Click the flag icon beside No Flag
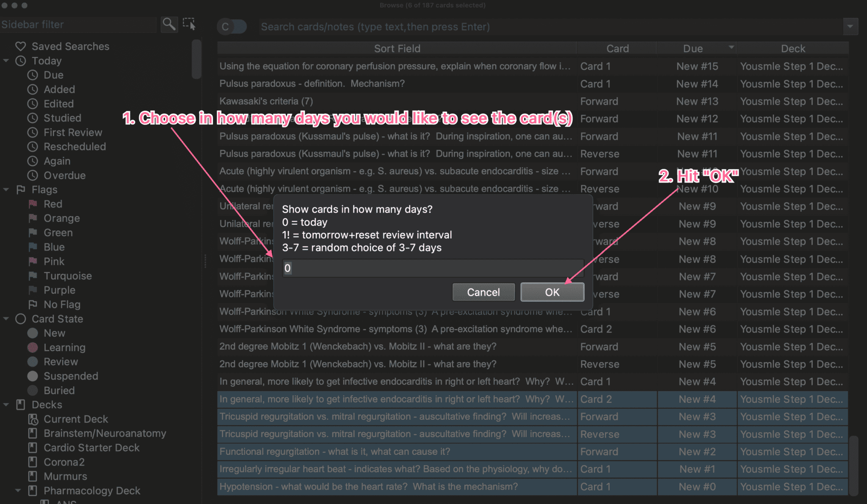The height and width of the screenshot is (504, 867). point(33,304)
